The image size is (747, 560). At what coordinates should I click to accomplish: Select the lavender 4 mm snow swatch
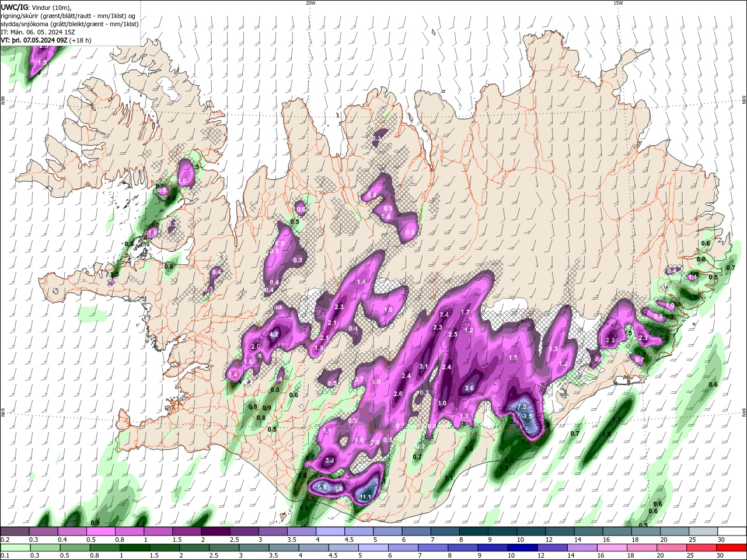[x=330, y=531]
